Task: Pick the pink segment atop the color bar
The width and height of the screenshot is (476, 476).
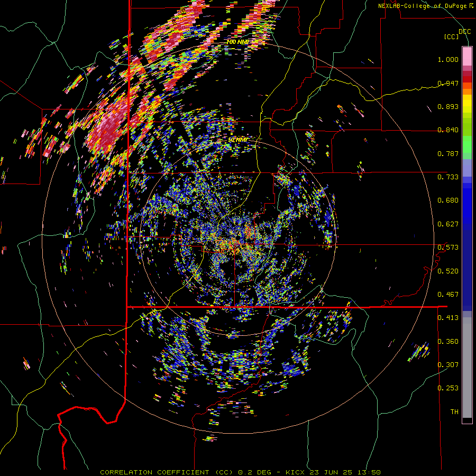Action: 467,56
